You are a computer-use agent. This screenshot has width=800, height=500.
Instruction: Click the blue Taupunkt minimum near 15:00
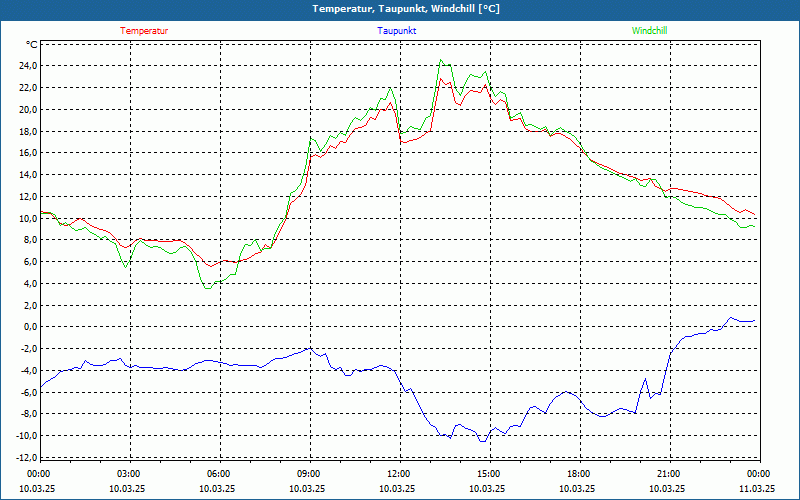point(482,441)
